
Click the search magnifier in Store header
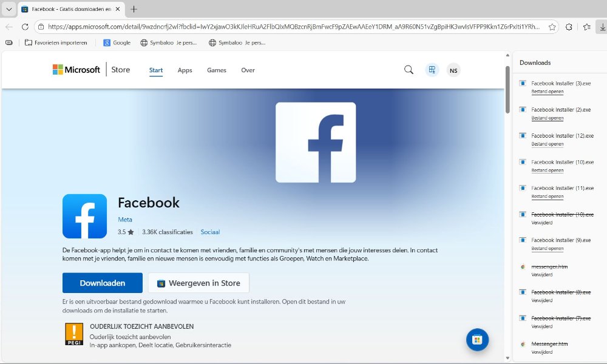point(409,70)
